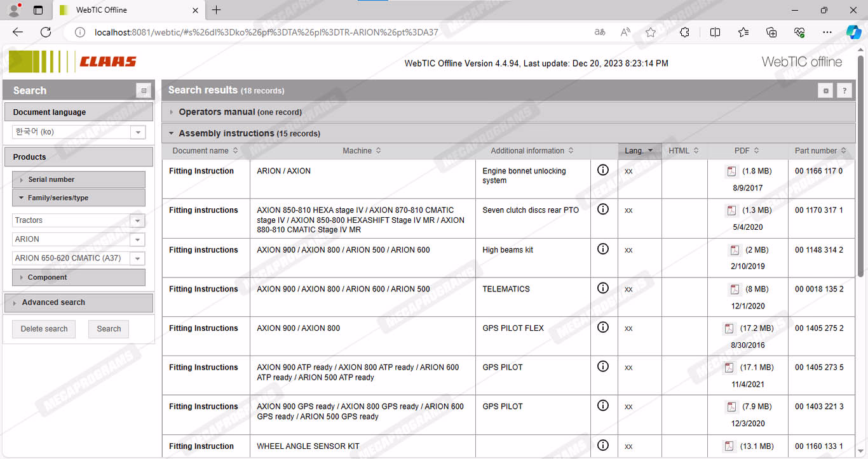Collapse the Search panel using its header icon

[x=144, y=91]
